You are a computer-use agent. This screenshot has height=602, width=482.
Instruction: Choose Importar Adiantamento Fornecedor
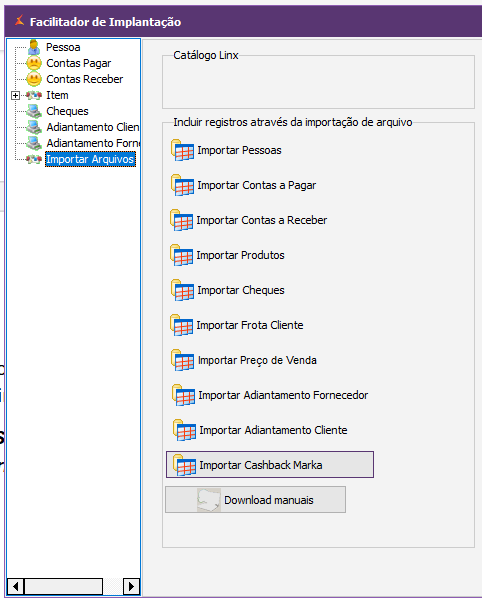point(283,395)
